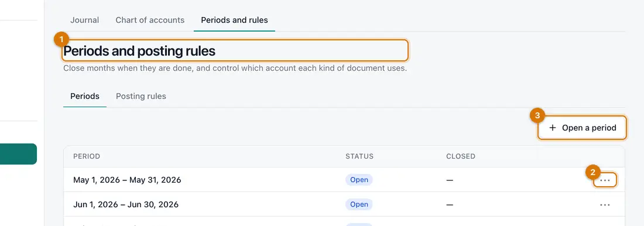Open actions menu for Jun 2026 period
Viewport: 644px width, 226px height.
tap(605, 205)
